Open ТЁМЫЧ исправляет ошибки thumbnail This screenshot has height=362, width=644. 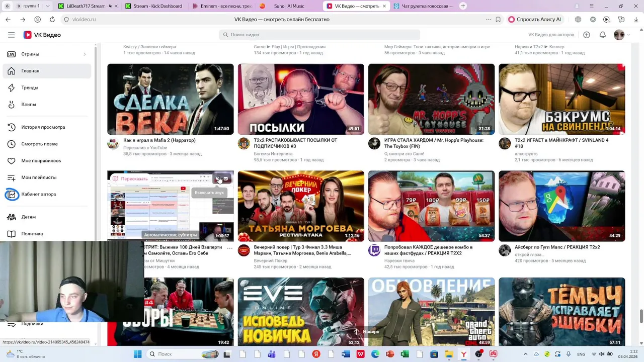562,312
